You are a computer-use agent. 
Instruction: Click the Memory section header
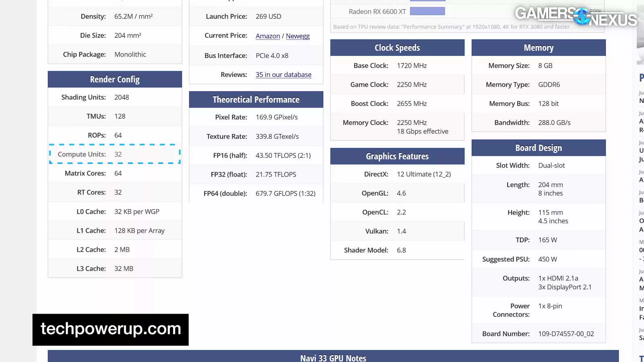[x=539, y=47]
